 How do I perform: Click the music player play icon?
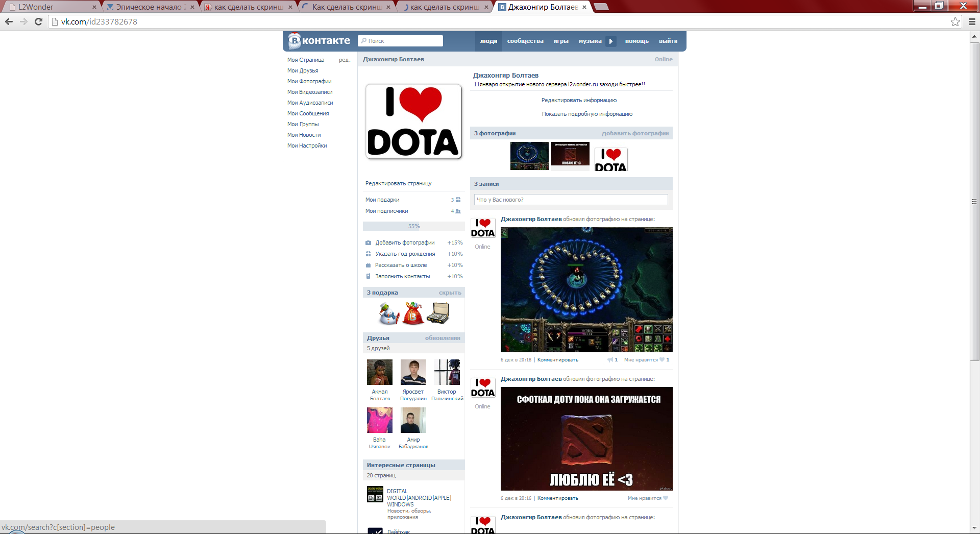[611, 41]
